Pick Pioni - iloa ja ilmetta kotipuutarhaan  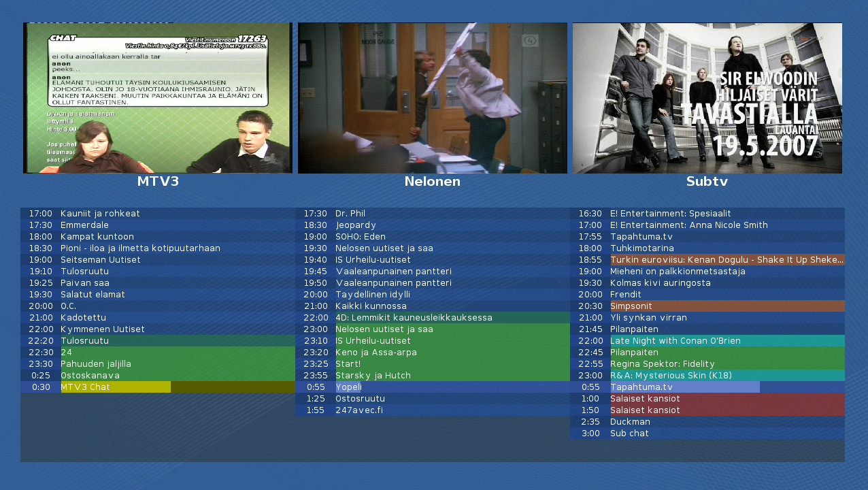click(x=158, y=248)
